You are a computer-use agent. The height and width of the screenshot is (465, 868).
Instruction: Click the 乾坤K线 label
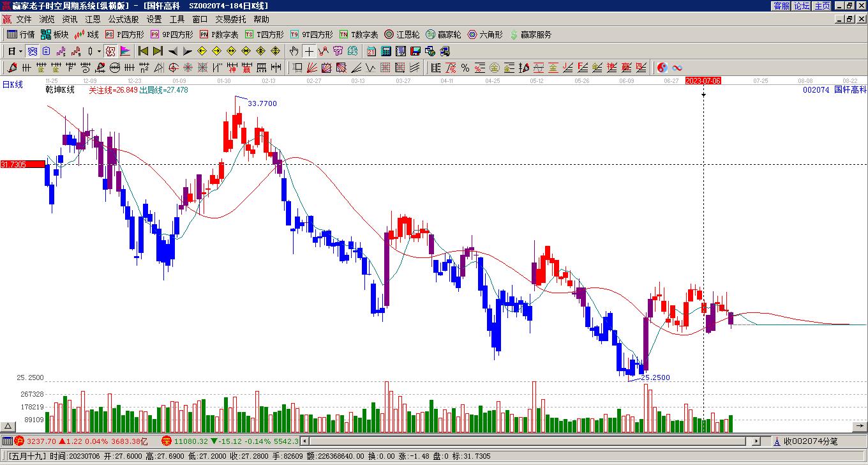click(x=60, y=90)
